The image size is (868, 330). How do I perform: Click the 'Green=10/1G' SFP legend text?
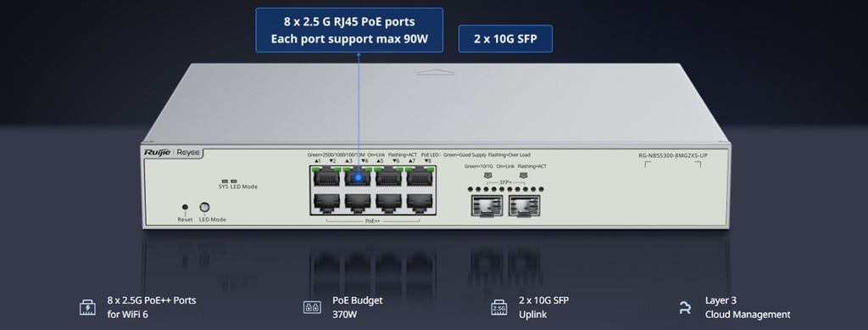pyautogui.click(x=478, y=166)
